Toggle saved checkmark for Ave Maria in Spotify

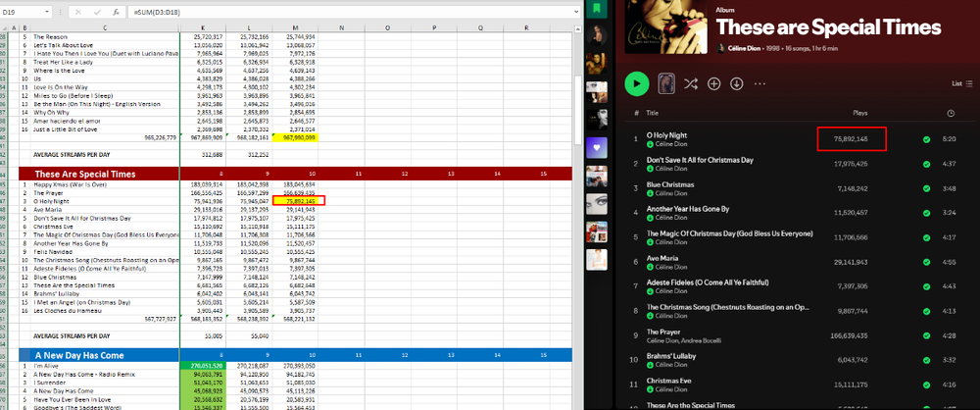926,262
